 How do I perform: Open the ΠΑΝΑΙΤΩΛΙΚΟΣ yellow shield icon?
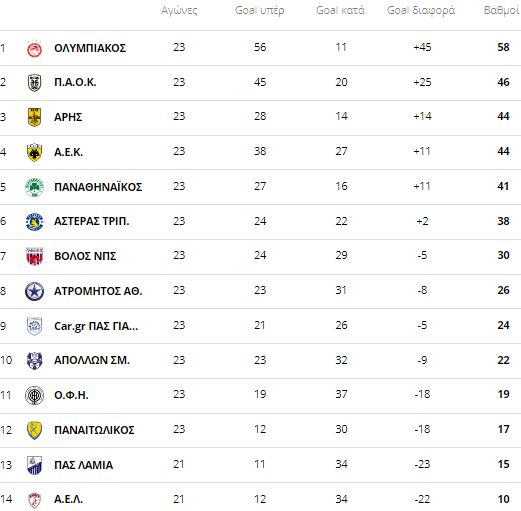coord(34,430)
